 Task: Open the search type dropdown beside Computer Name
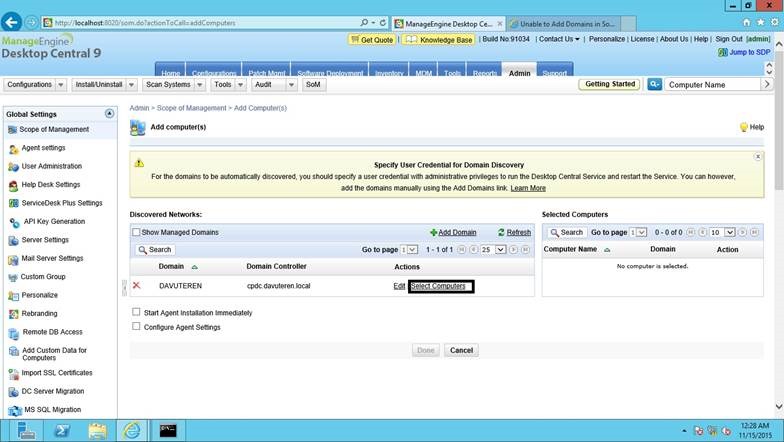pyautogui.click(x=654, y=84)
